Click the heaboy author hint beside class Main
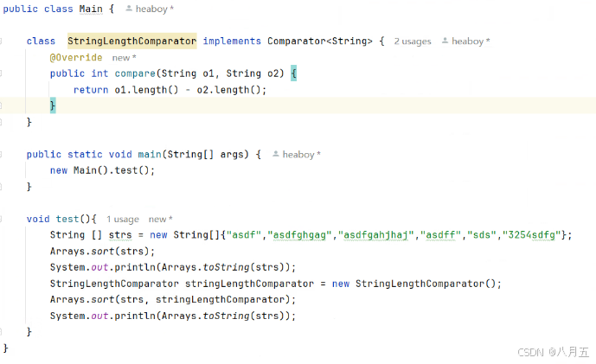The width and height of the screenshot is (596, 364). pos(150,9)
